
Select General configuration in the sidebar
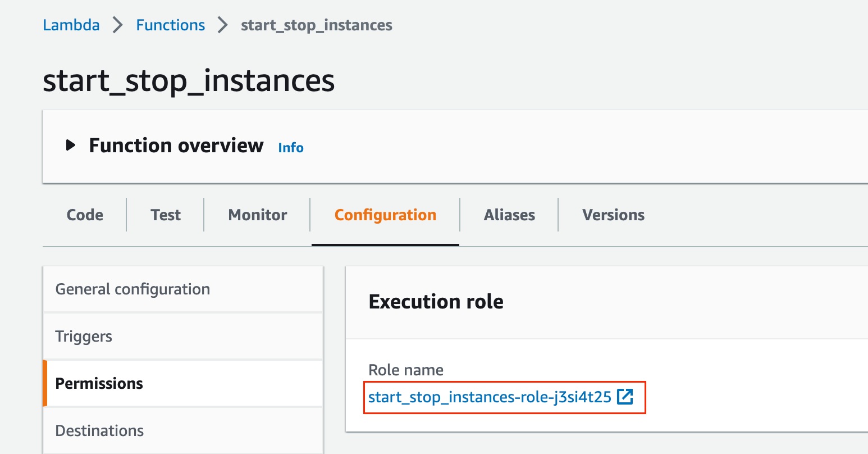[x=133, y=289]
